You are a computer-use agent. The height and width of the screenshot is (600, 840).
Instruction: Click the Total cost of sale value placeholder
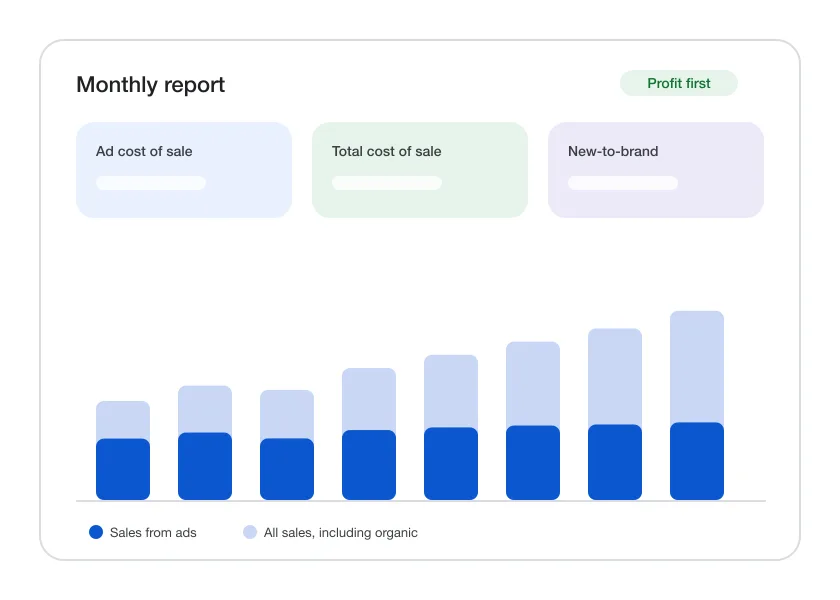point(387,183)
